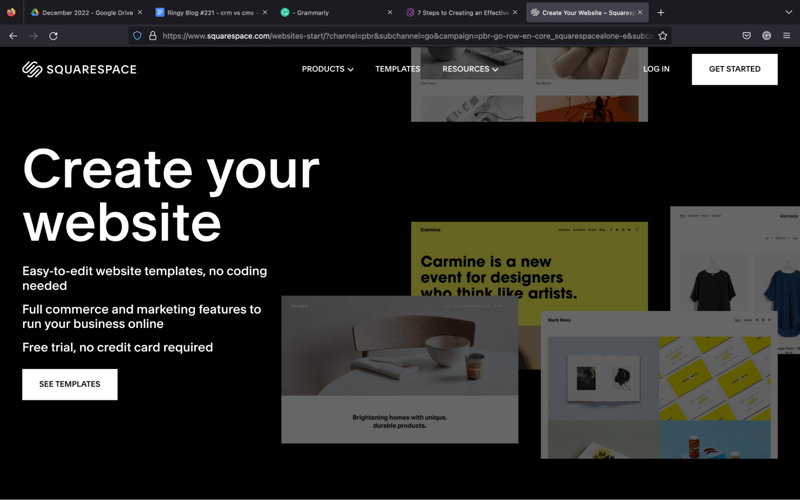Close the Google Drive tab
The width and height of the screenshot is (800, 500).
140,12
